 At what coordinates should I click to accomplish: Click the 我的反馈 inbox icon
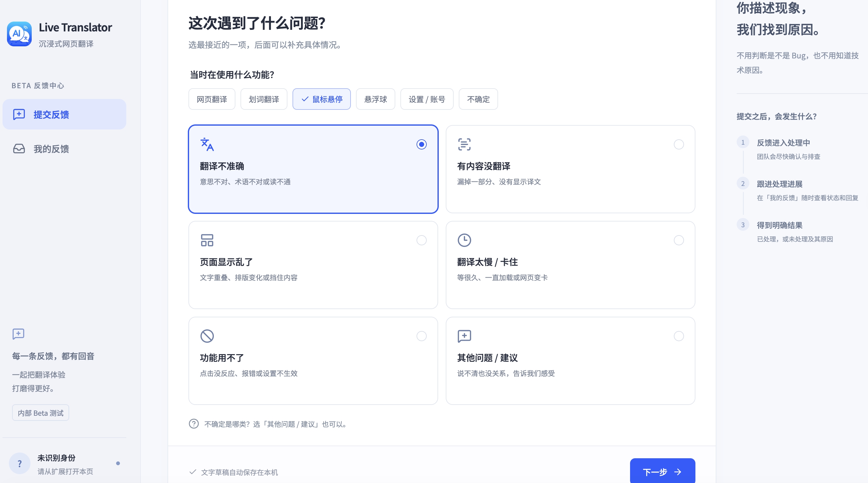point(19,149)
